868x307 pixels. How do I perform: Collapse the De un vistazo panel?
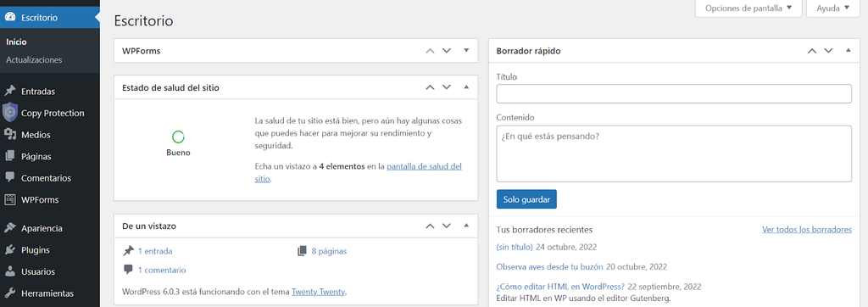[466, 226]
